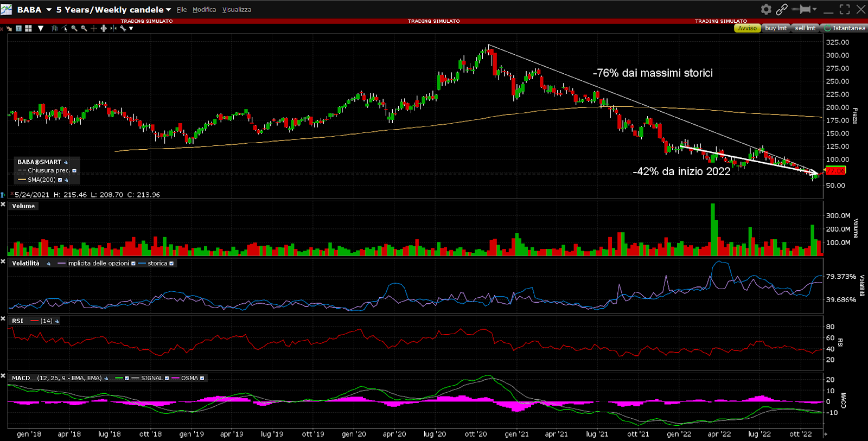Click the first magnifier zoom icon

point(74,28)
